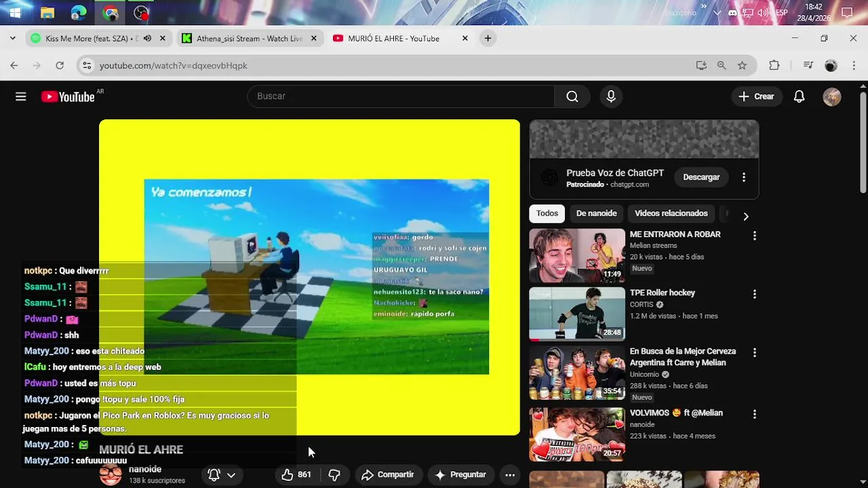868x488 pixels.
Task: Open options for the ChatGPT ad
Action: click(x=744, y=177)
